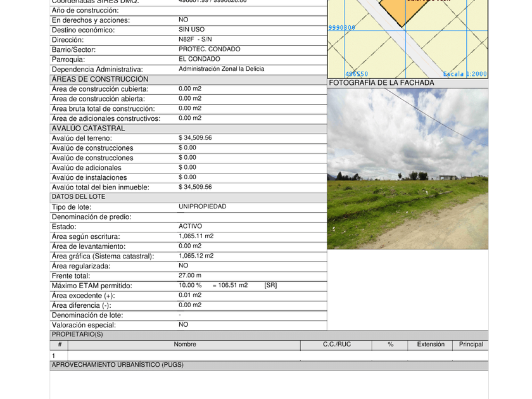Select the 'Año de construcción:' label
The height and width of the screenshot is (399, 532).
(85, 11)
